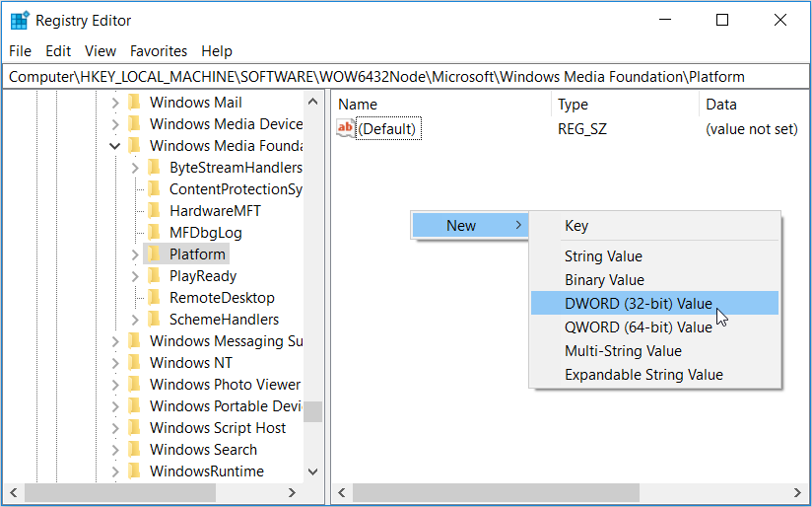Click the Windows Mail folder icon
The image size is (812, 507).
coord(134,103)
